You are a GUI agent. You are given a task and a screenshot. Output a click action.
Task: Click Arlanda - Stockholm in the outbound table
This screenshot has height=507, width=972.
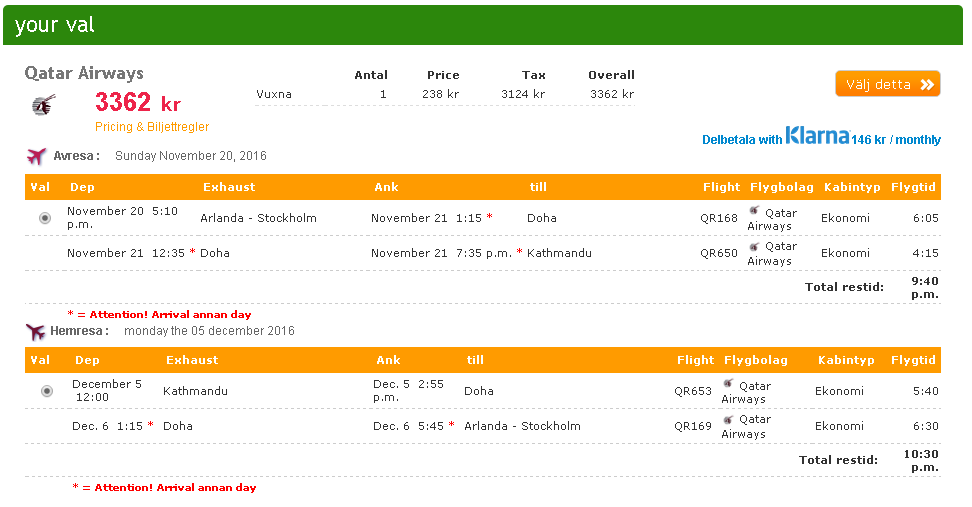258,218
